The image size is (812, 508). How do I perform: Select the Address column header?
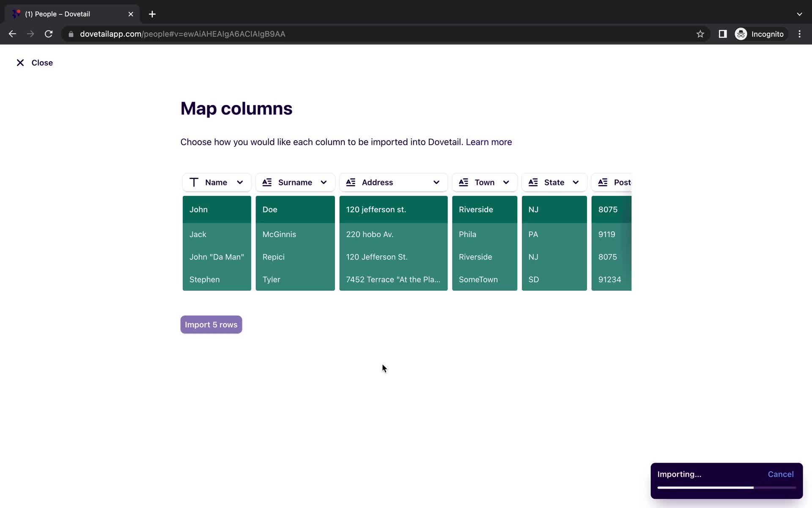point(393,182)
